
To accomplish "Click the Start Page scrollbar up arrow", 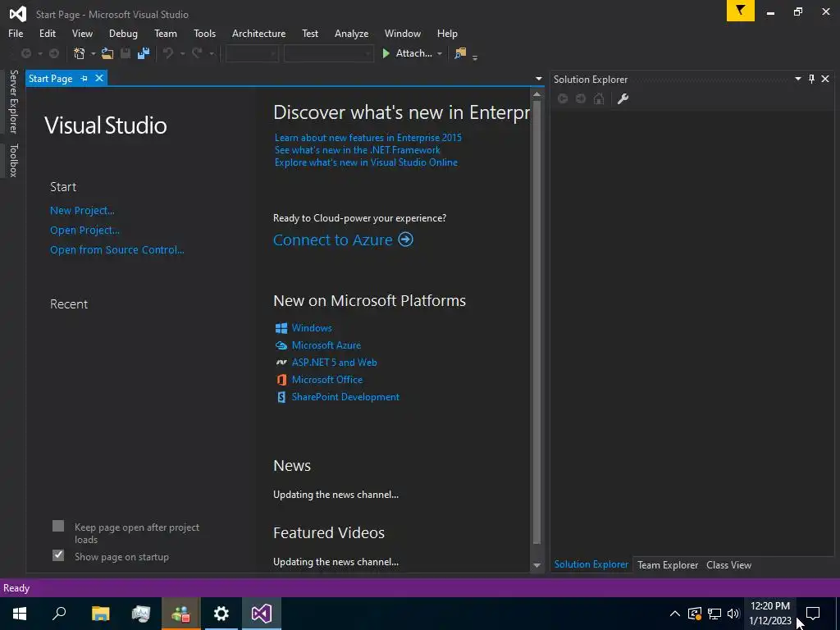I will pos(536,94).
